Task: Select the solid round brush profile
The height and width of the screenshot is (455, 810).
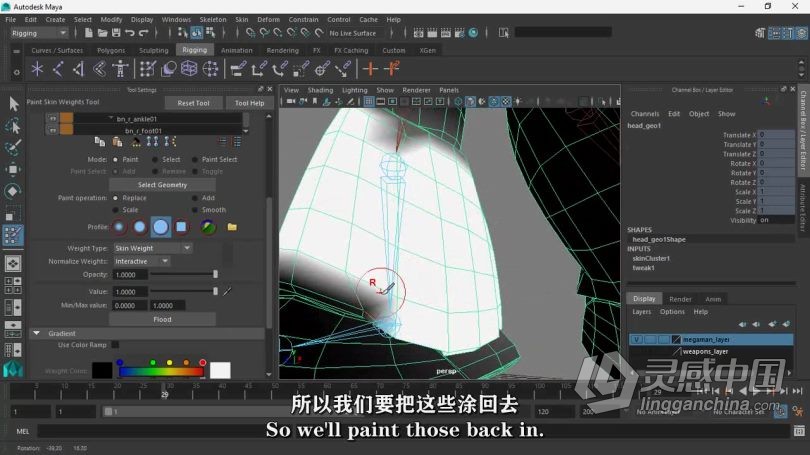Action: [161, 227]
